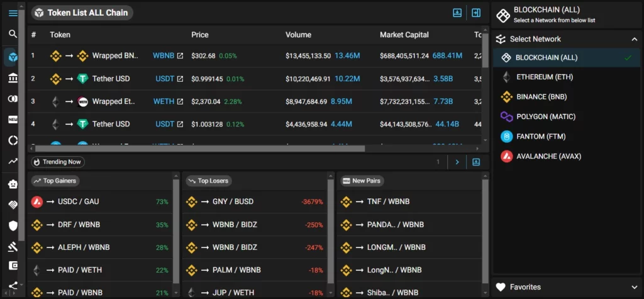This screenshot has width=644, height=299.
Task: Sort by the Volume column header
Action: [298, 35]
